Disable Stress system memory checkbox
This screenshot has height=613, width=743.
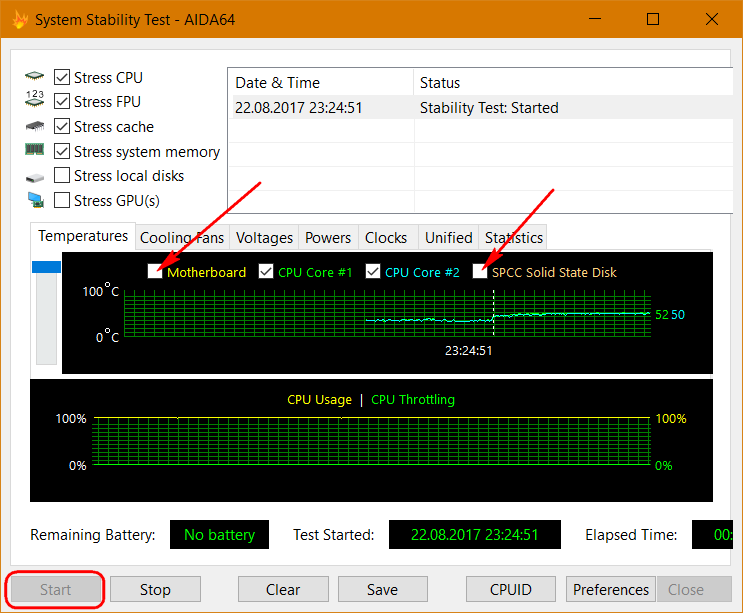click(62, 152)
